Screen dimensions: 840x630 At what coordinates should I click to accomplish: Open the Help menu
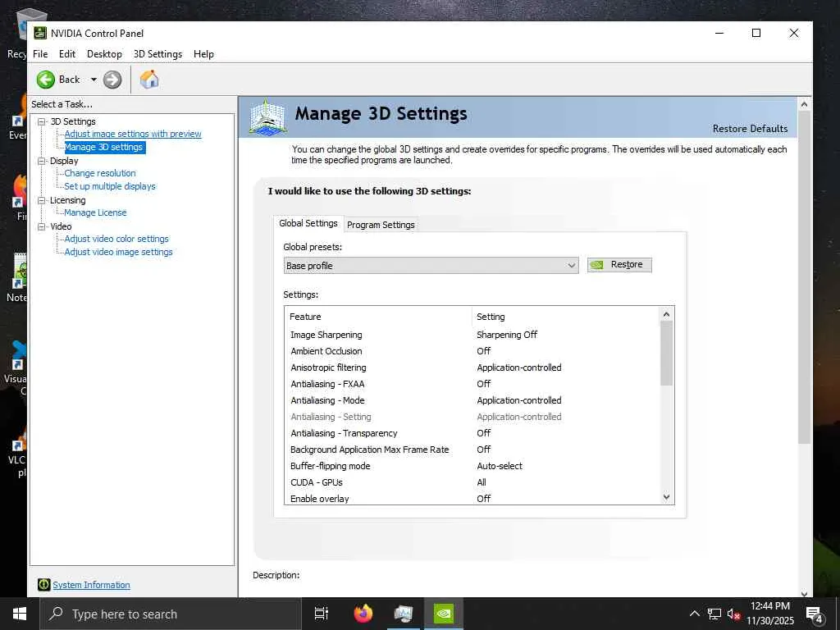pos(203,54)
